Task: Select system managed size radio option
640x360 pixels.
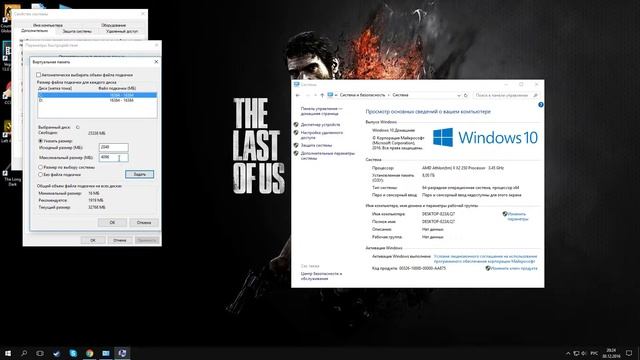Action: (40, 167)
